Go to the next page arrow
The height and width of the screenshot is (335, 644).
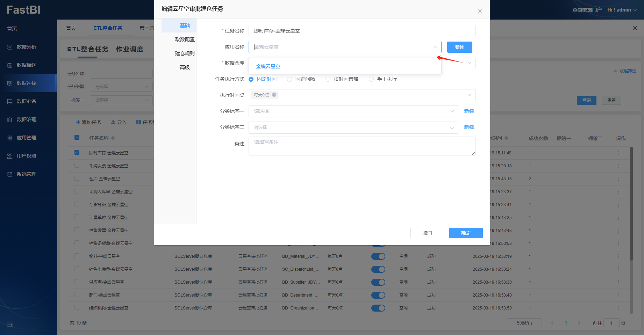[579, 323]
